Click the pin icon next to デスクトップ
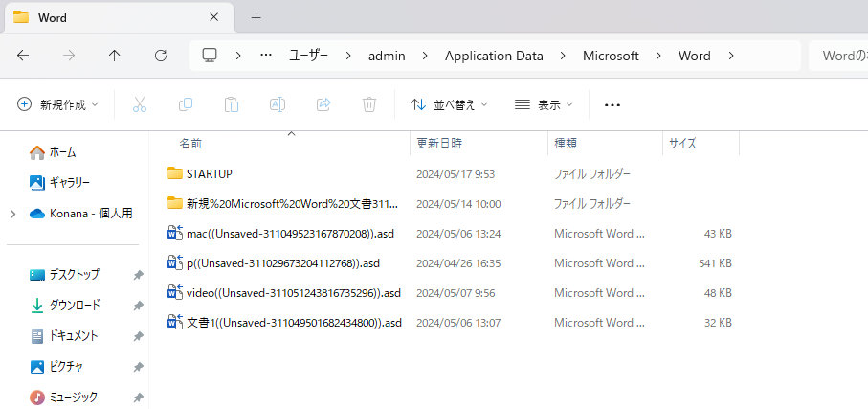Image resolution: width=868 pixels, height=409 pixels. tap(137, 275)
